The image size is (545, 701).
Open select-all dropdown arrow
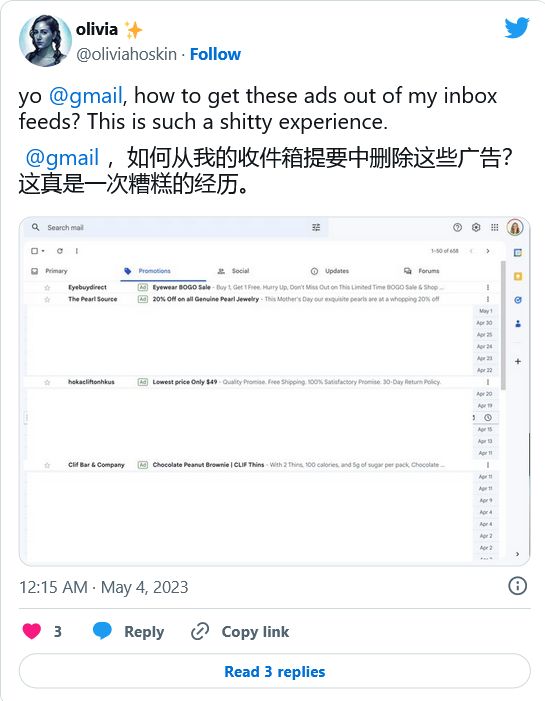pyautogui.click(x=43, y=251)
